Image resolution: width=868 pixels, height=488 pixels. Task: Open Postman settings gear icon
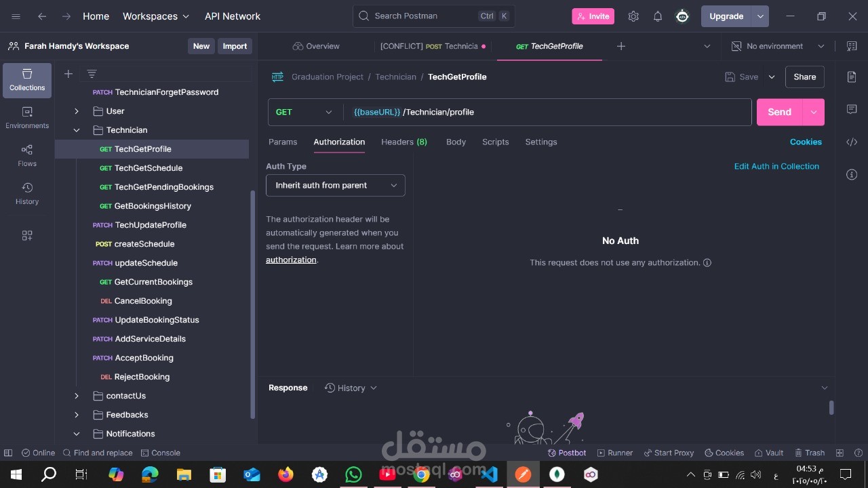point(633,16)
